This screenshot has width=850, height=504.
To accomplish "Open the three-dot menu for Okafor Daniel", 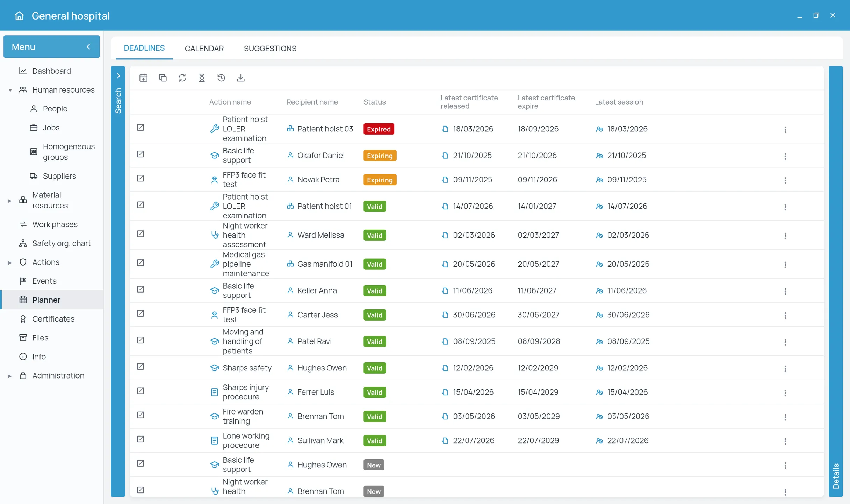I will coord(785,156).
